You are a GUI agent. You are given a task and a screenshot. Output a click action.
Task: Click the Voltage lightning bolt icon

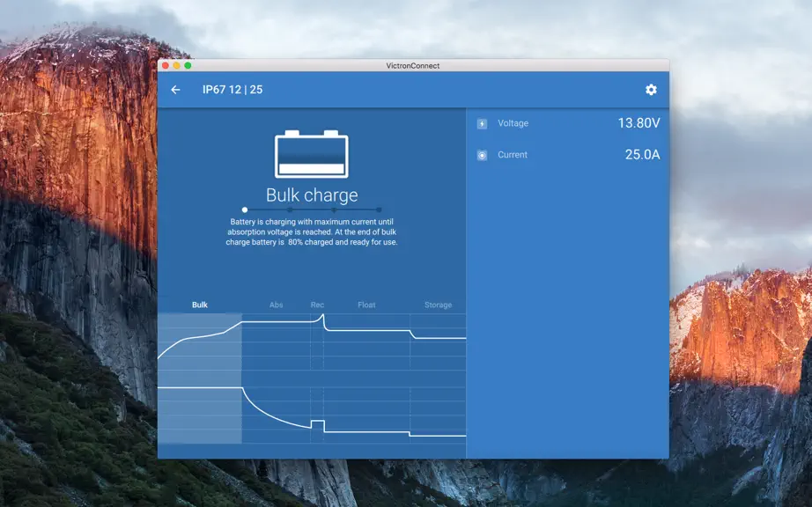[482, 123]
